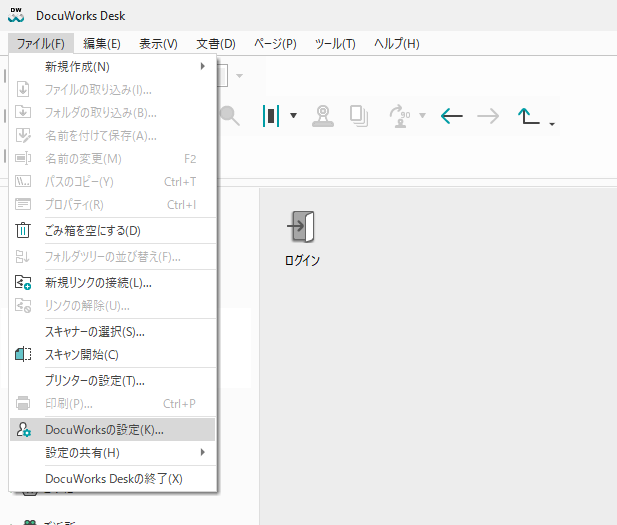This screenshot has width=617, height=525.
Task: Click the folder tree sort icon
Action: pos(22,257)
